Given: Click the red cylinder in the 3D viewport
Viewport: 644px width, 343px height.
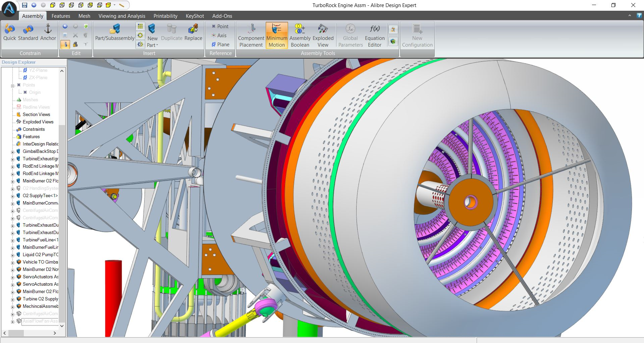Looking at the screenshot, I should [x=113, y=298].
